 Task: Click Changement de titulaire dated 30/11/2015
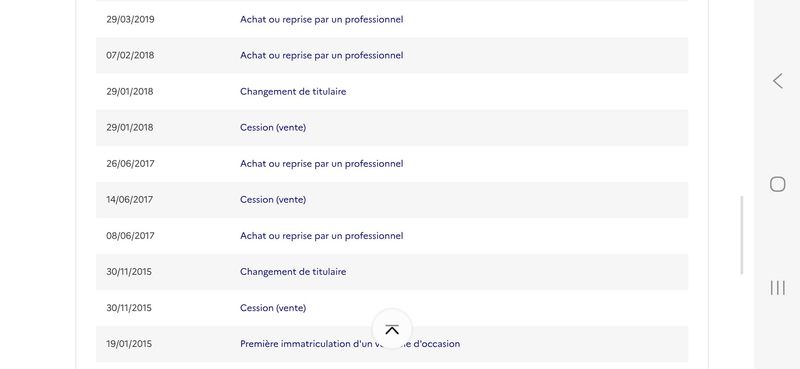(293, 272)
